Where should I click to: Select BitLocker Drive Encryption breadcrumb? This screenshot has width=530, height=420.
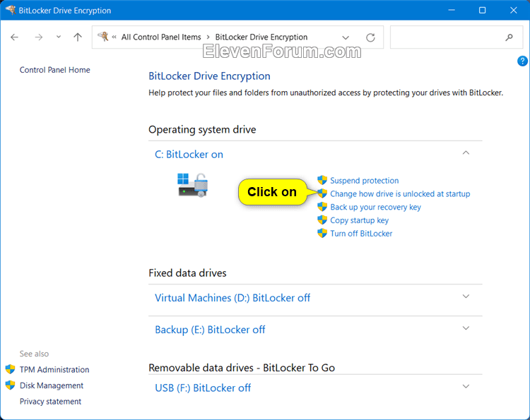(x=261, y=37)
